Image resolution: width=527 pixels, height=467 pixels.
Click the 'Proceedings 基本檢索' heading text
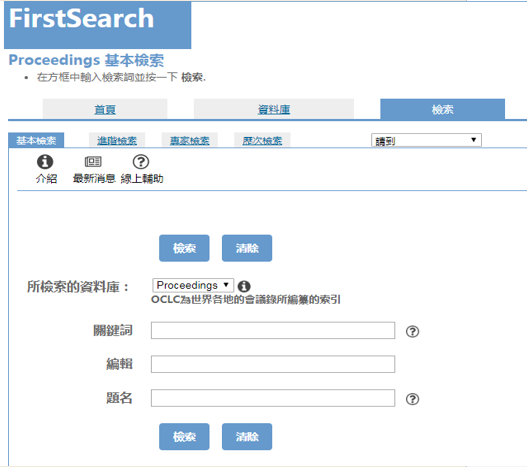coord(86,60)
